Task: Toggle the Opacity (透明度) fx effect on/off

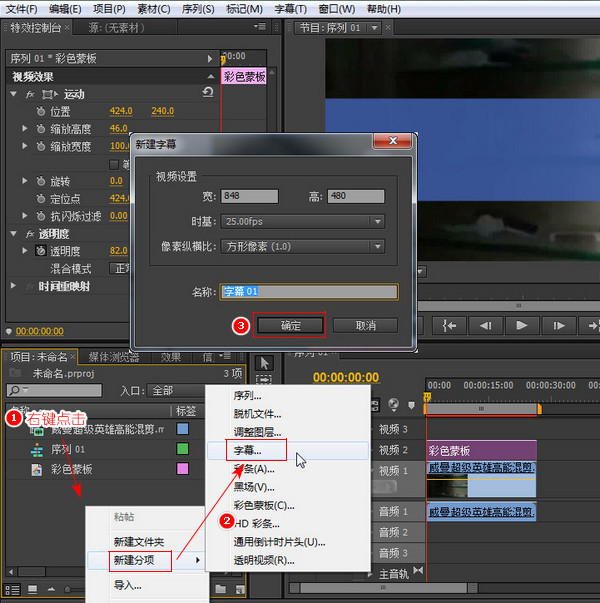Action: (x=30, y=233)
